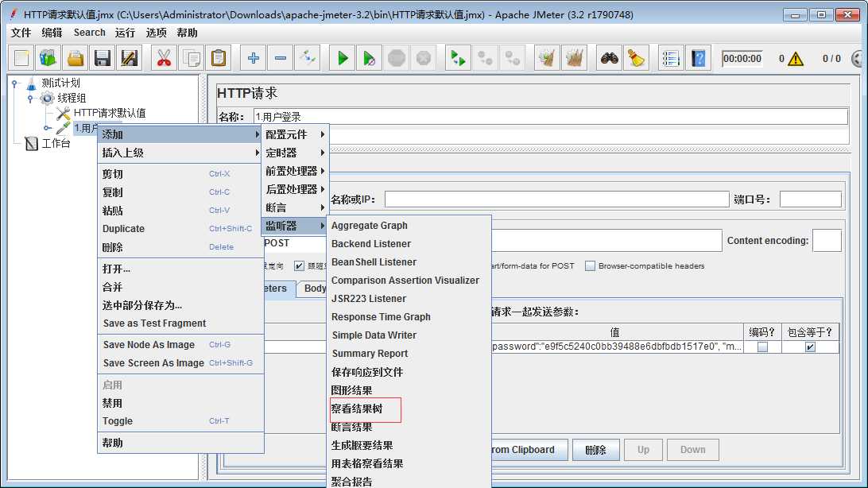The width and height of the screenshot is (868, 488).
Task: Collapse the 线程组 tree node toggle
Action: point(30,99)
